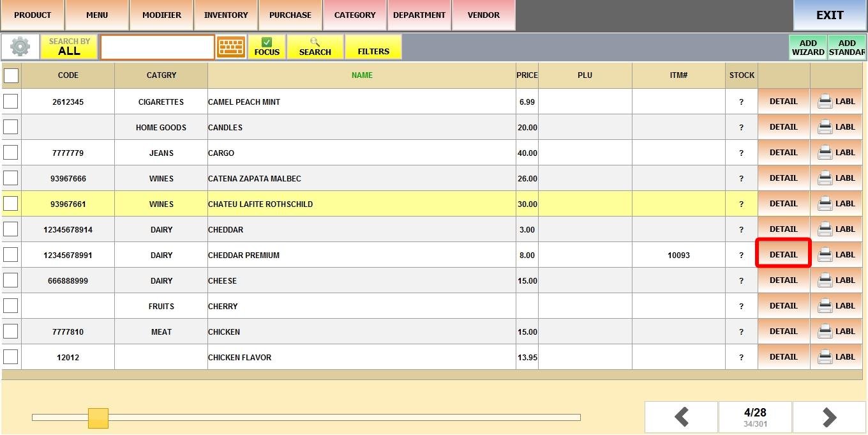Open the on-screen keyboard icon
The width and height of the screenshot is (868, 435).
231,47
